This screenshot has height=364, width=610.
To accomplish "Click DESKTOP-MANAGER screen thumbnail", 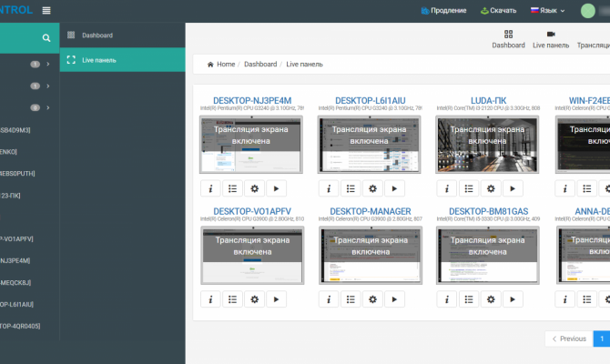I will (371, 256).
